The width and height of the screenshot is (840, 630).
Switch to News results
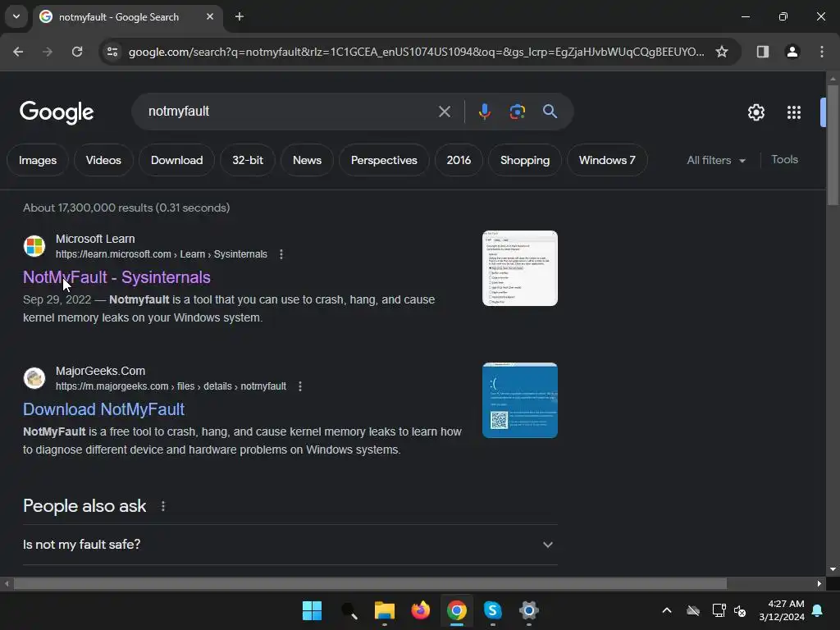point(307,160)
